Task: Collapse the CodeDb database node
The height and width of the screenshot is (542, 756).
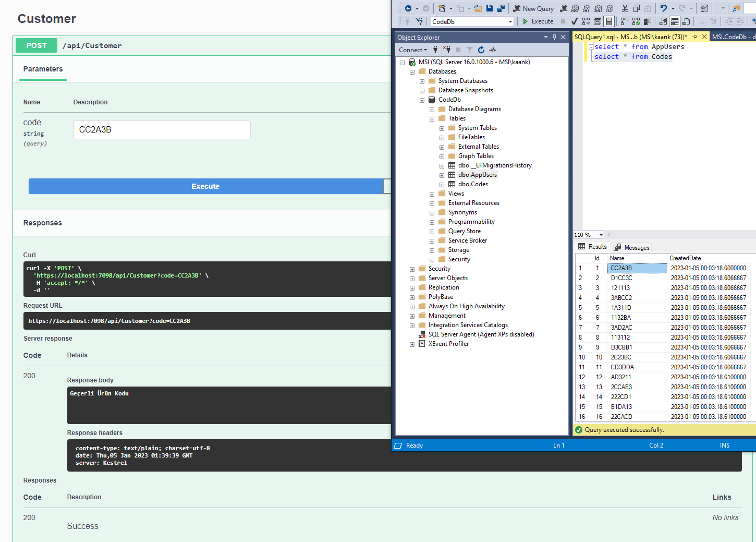Action: tap(422, 100)
